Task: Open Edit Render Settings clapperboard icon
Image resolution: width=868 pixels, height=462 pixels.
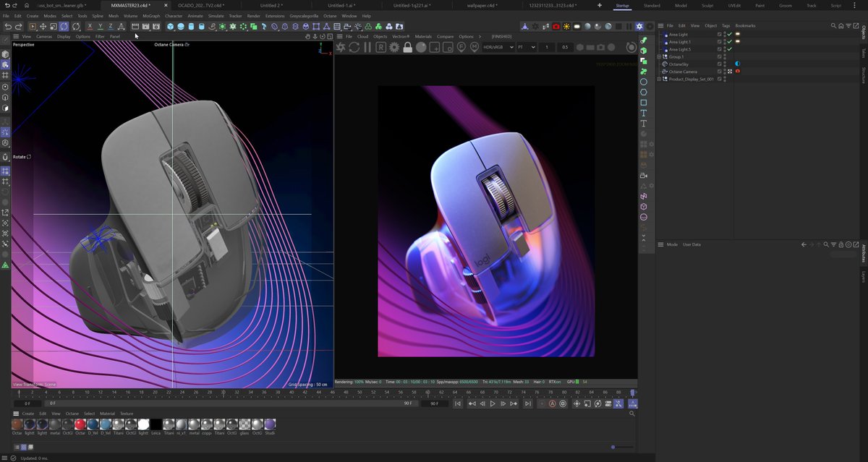Action: (157, 26)
